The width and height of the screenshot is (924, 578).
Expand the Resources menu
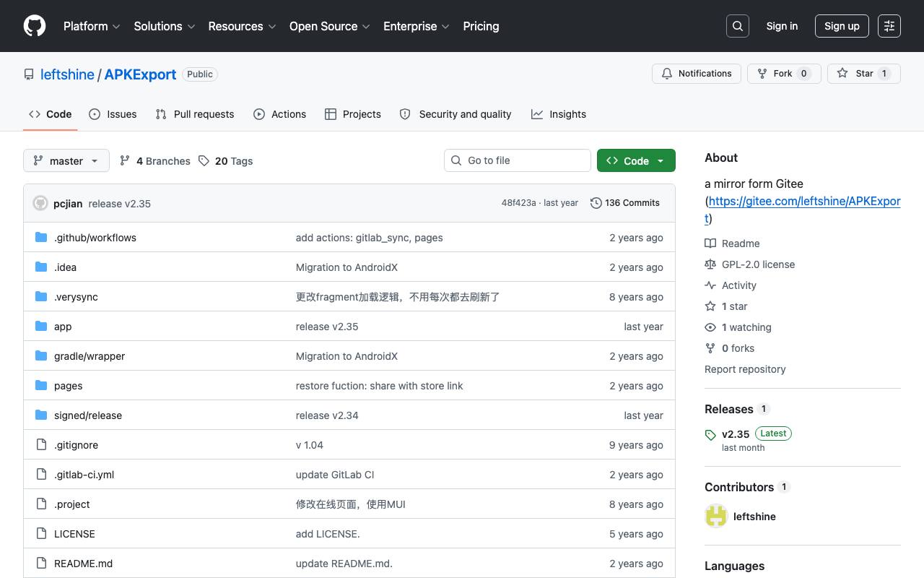(242, 26)
